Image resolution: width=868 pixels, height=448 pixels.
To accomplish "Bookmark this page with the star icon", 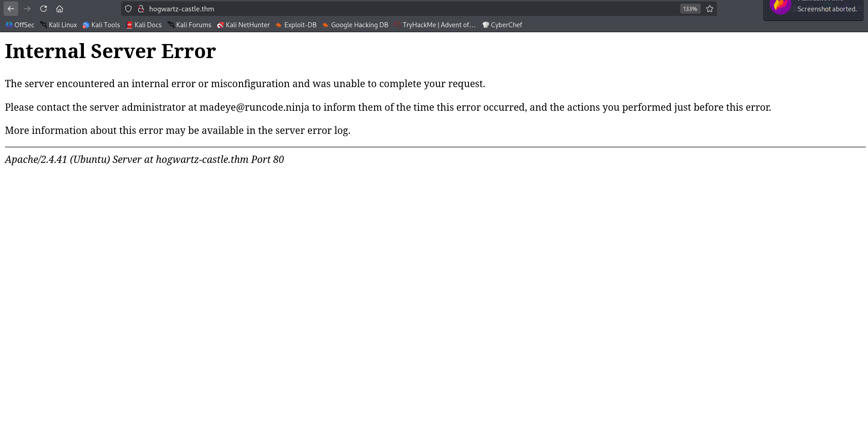I will coord(710,9).
